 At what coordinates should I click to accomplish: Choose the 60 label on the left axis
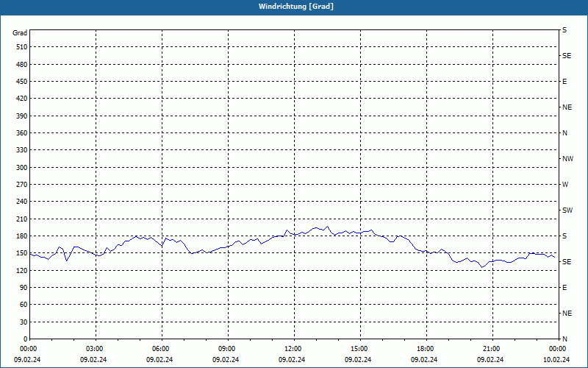point(24,305)
